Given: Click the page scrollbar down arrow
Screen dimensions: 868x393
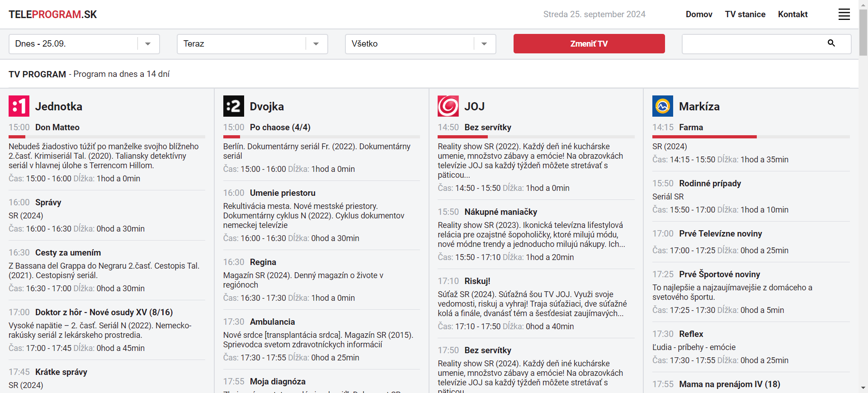Looking at the screenshot, I should pyautogui.click(x=863, y=388).
